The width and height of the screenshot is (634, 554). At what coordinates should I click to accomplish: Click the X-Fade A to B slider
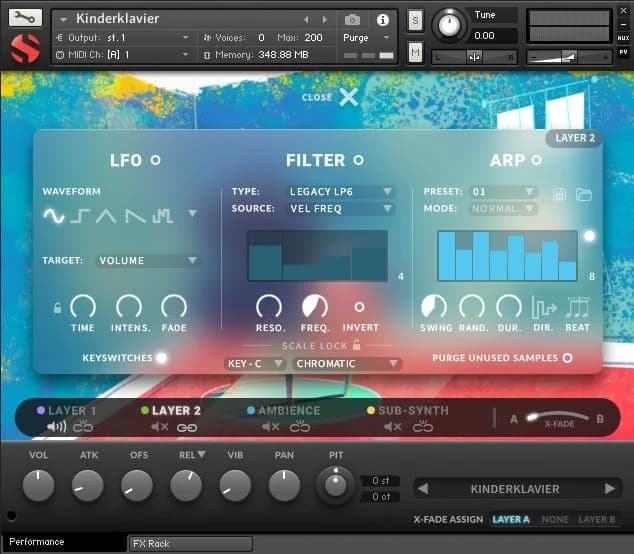(557, 418)
